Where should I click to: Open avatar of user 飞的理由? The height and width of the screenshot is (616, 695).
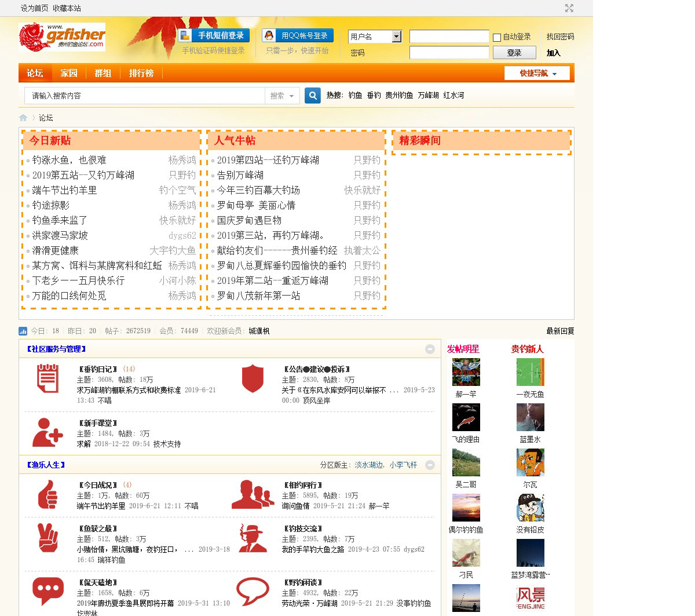coord(466,417)
